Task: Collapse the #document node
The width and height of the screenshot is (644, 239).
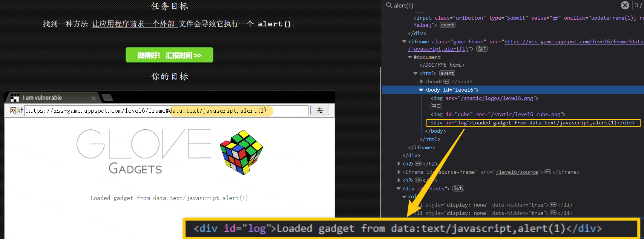Action: pos(410,57)
